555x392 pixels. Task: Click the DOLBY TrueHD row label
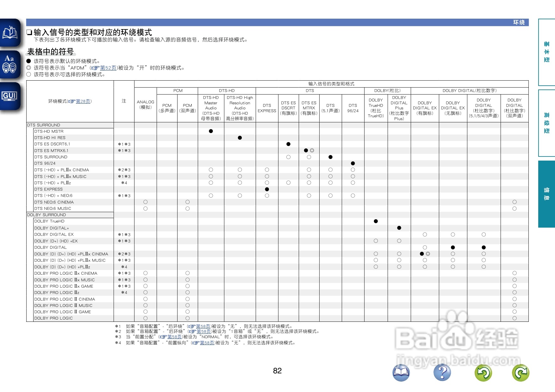pos(49,221)
